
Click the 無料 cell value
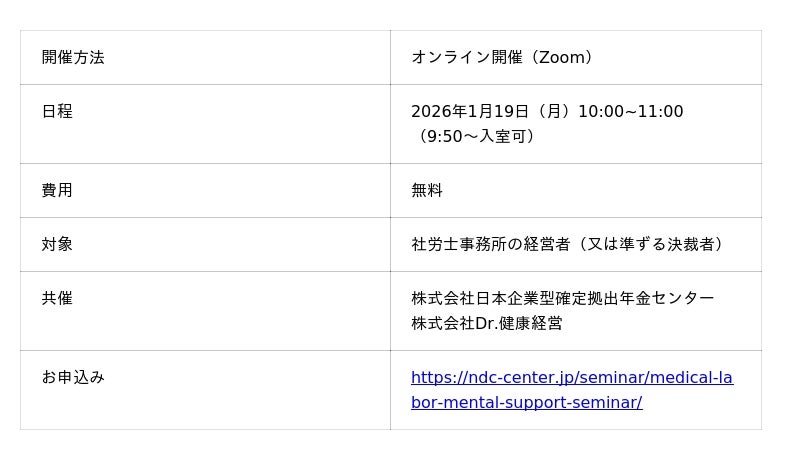pyautogui.click(x=427, y=191)
